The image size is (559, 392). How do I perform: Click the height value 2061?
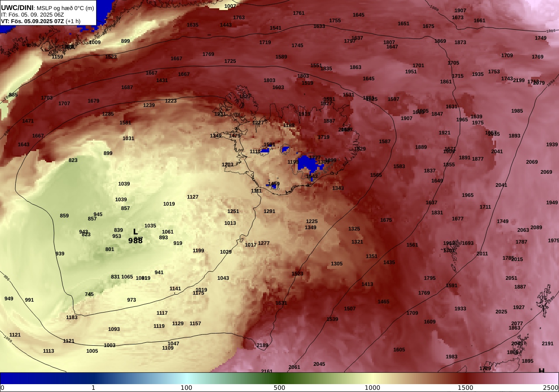click(294, 367)
